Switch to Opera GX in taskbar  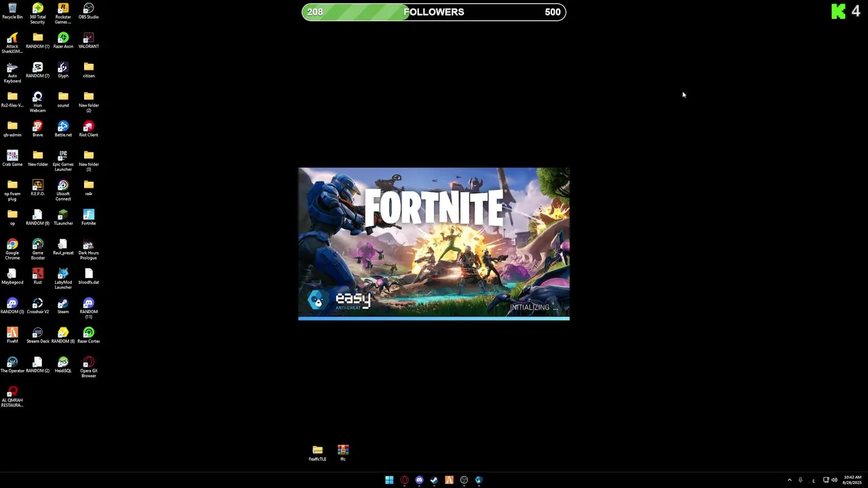404,480
